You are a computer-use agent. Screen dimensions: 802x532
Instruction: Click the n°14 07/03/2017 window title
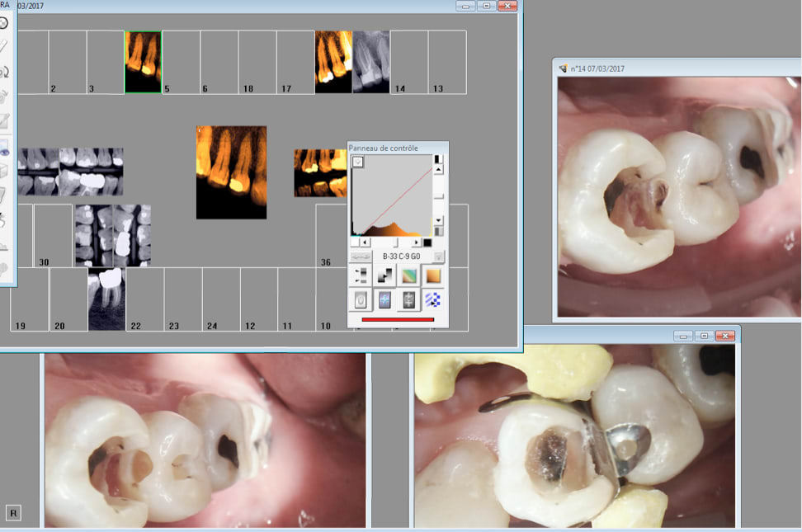pyautogui.click(x=597, y=69)
